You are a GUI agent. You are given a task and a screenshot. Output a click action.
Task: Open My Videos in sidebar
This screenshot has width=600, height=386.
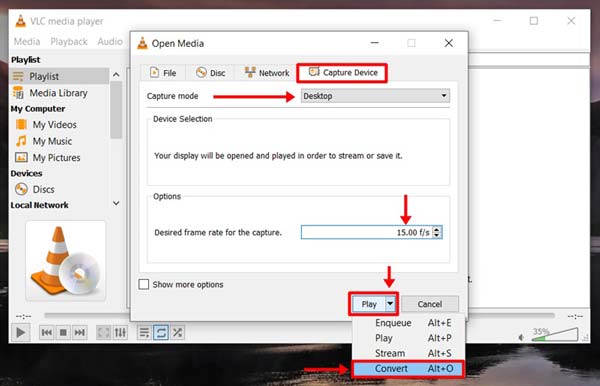click(54, 125)
